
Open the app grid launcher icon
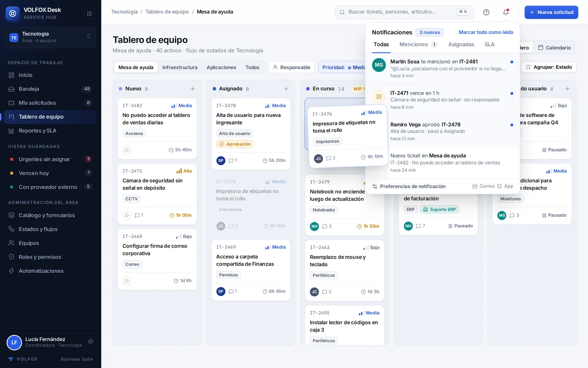click(89, 14)
